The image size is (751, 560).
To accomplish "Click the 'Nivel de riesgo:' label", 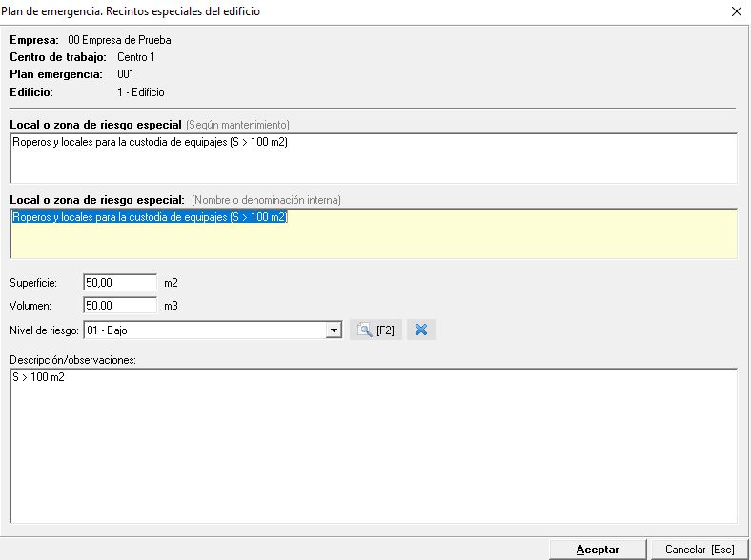I will [45, 330].
